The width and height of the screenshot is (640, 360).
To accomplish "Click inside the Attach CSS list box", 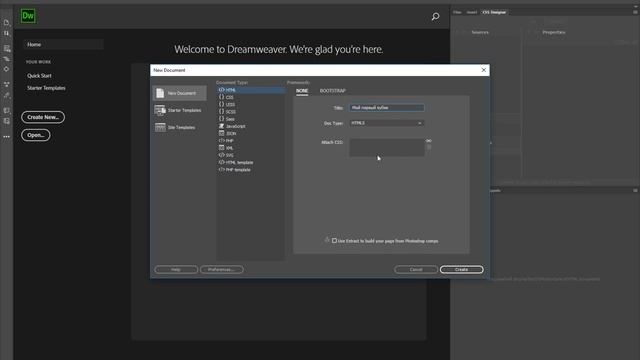I will [387, 147].
